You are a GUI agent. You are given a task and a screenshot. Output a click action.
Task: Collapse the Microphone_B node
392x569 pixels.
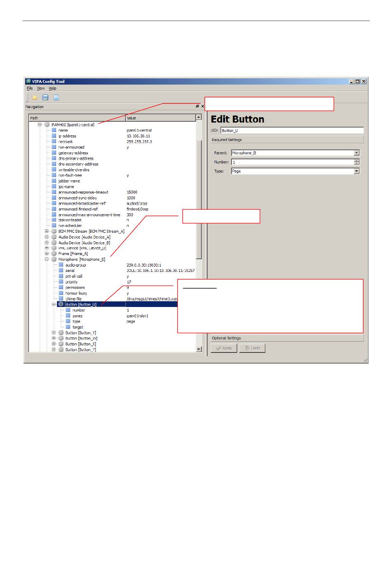(47, 260)
